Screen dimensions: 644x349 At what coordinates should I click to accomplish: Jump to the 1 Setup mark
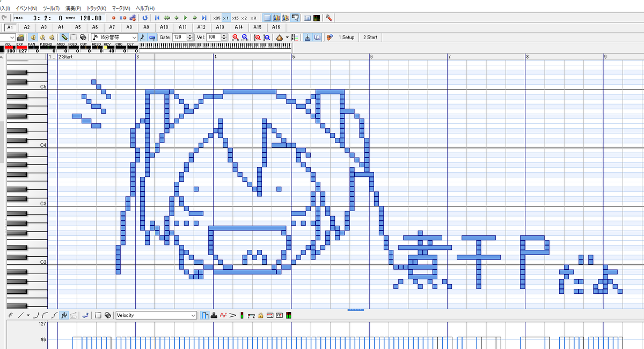point(346,38)
